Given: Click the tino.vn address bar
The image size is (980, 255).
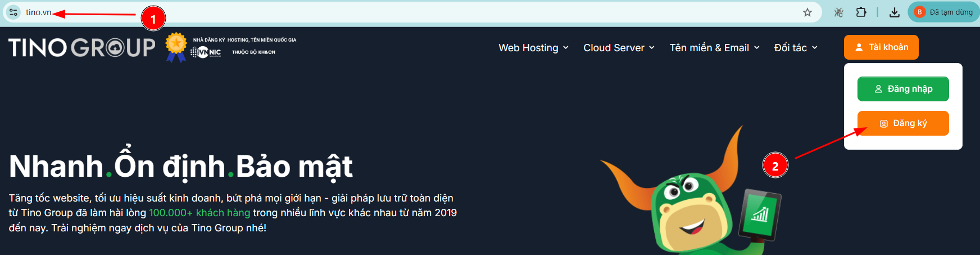Looking at the screenshot, I should click(x=413, y=12).
